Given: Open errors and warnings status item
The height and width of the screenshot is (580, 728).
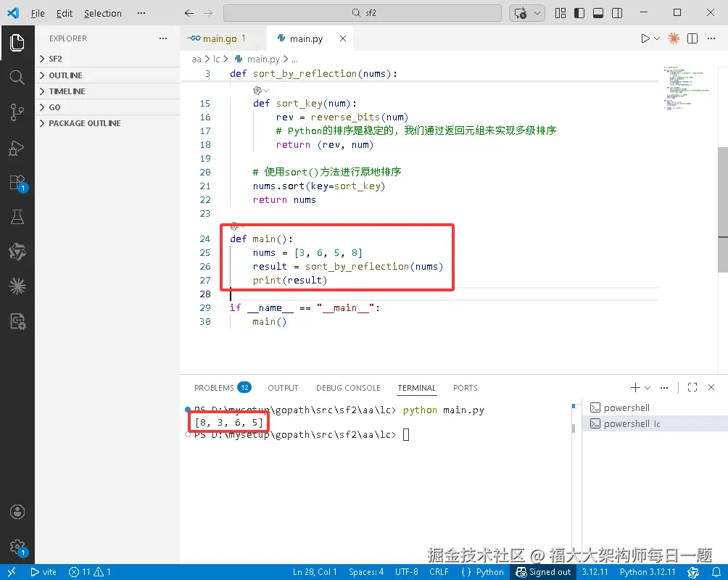Looking at the screenshot, I should point(90,572).
